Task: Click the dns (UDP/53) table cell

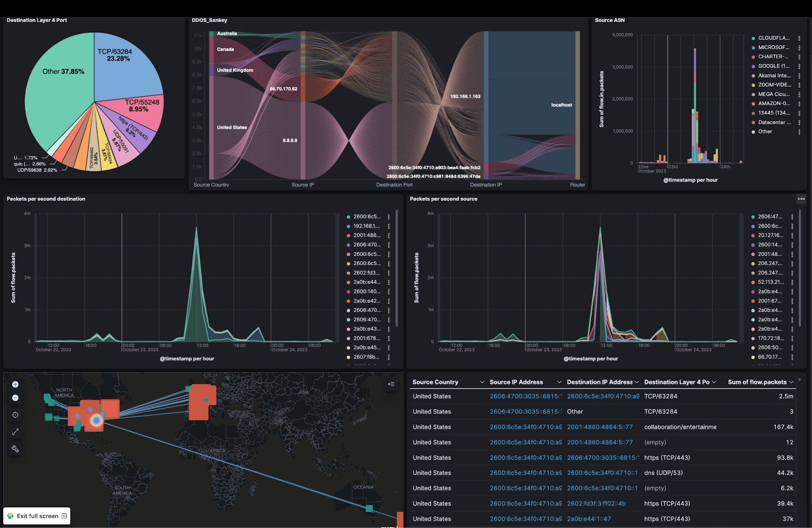Action: (x=663, y=473)
